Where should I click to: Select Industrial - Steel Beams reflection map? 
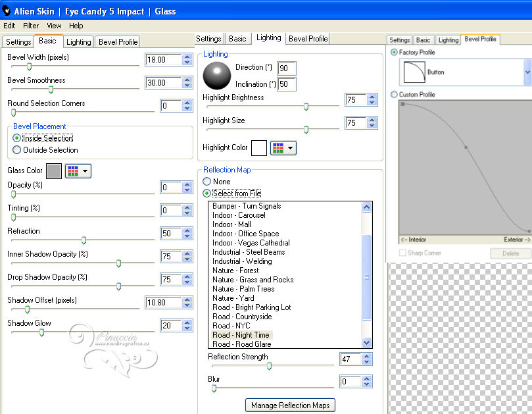click(249, 252)
